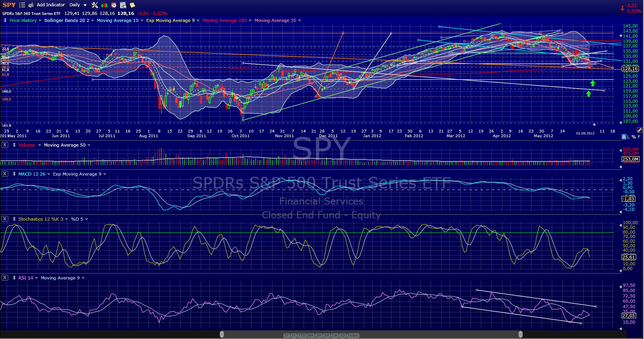The width and height of the screenshot is (644, 339).
Task: Expand the %D 5 dropdown
Action: pyautogui.click(x=87, y=219)
